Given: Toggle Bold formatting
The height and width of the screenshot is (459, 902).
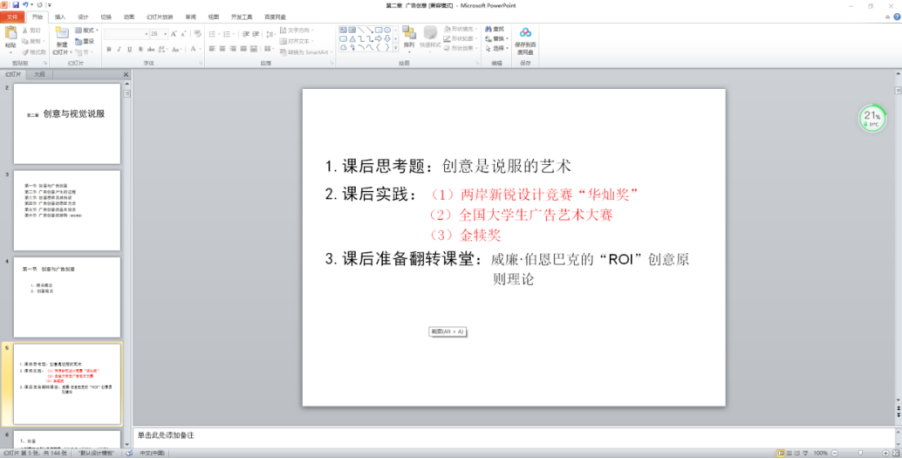Looking at the screenshot, I should 107,49.
